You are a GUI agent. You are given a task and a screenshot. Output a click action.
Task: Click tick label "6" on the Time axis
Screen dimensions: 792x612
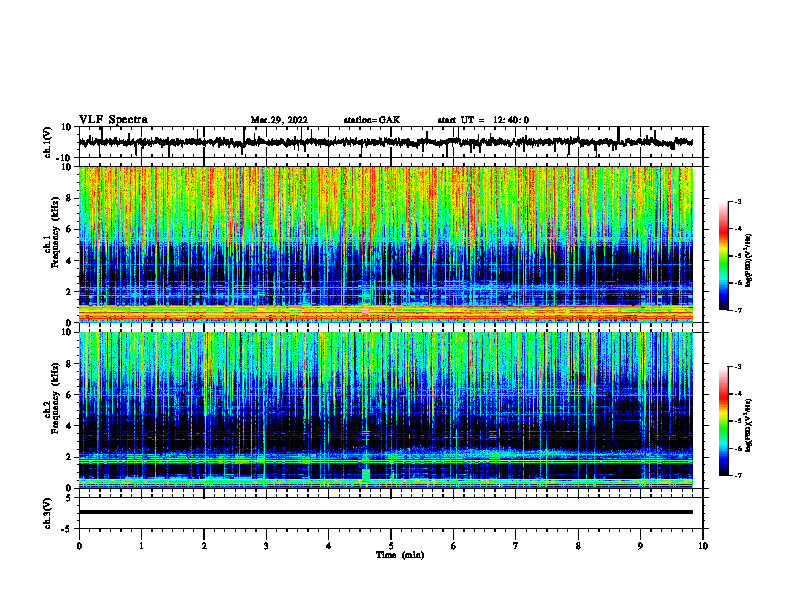pos(453,546)
